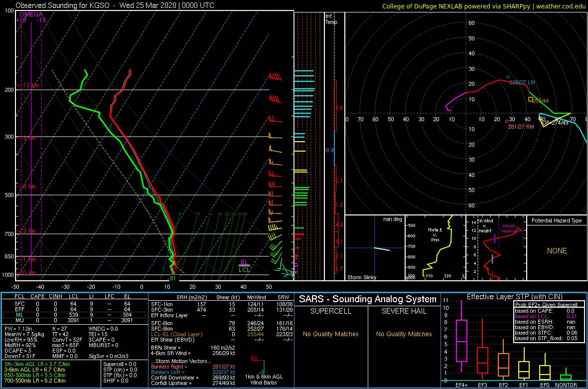Click No Quality Matches under SUPERCELL
This screenshot has width=588, height=389.
[x=331, y=334]
